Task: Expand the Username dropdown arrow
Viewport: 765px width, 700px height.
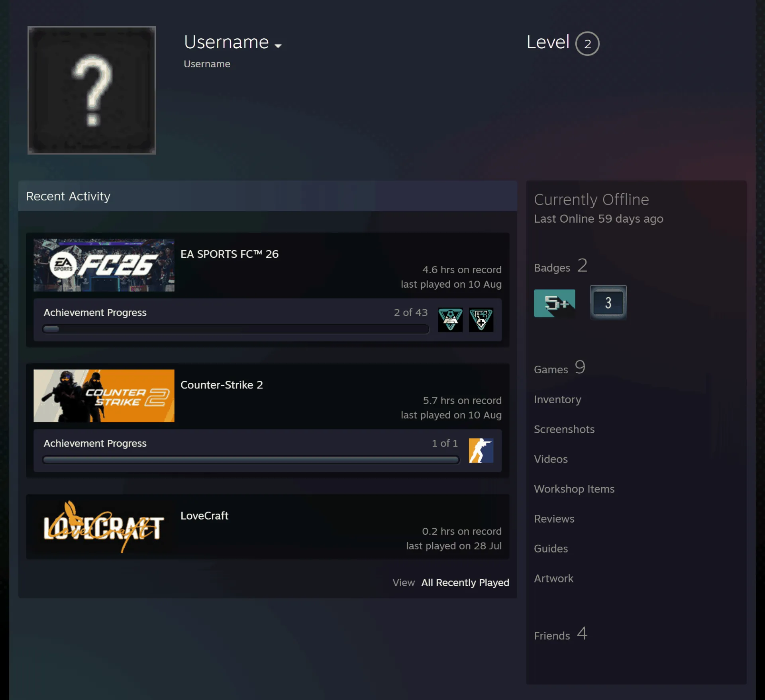Action: [x=278, y=46]
